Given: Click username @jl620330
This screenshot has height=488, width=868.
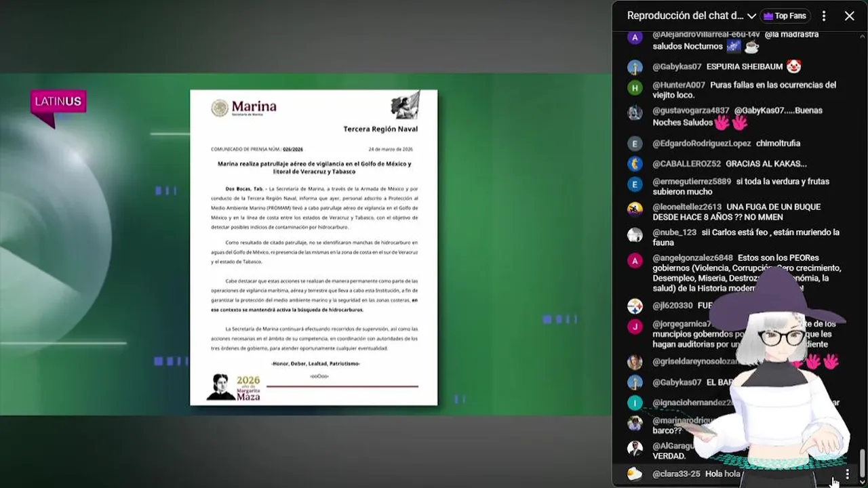Looking at the screenshot, I should tap(673, 306).
